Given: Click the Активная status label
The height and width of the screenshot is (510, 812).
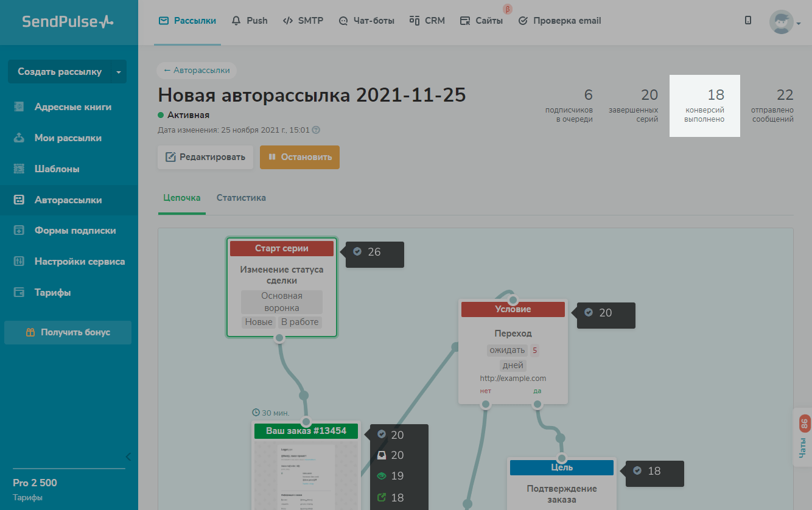Looking at the screenshot, I should point(188,115).
